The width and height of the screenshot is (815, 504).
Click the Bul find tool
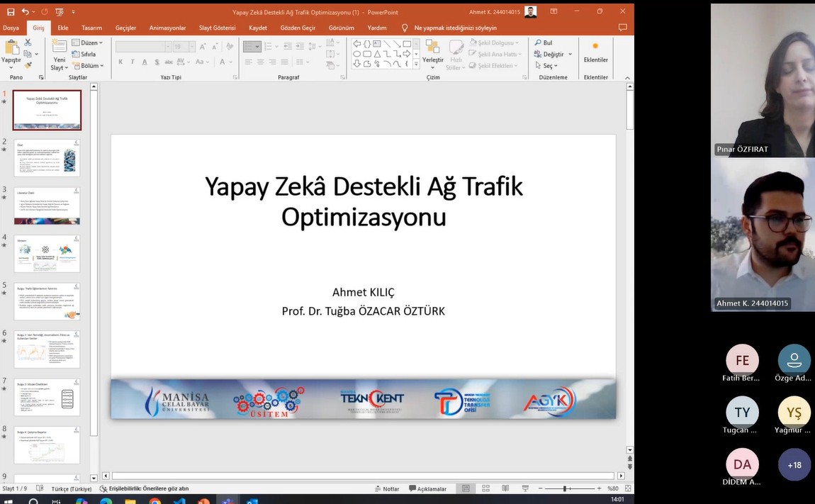point(543,43)
